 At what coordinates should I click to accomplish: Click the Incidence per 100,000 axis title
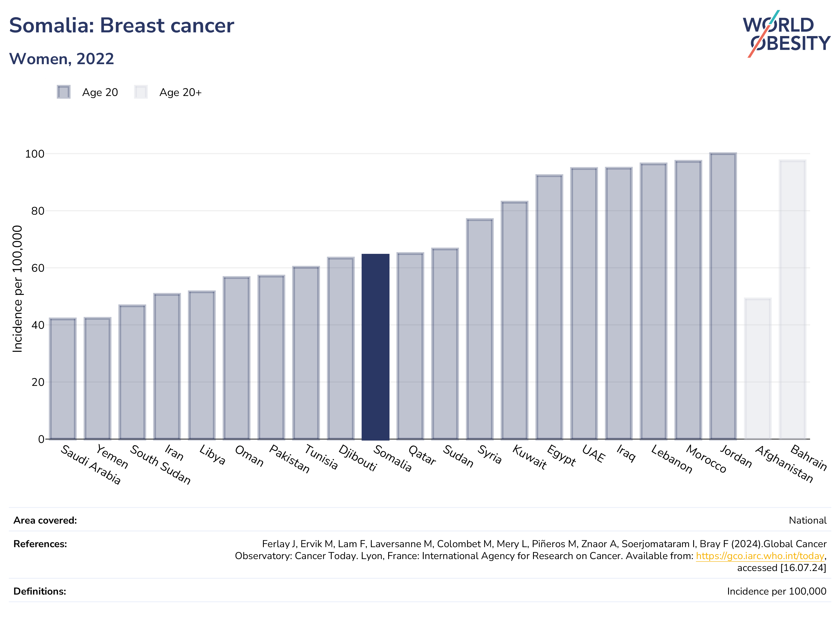(17, 289)
